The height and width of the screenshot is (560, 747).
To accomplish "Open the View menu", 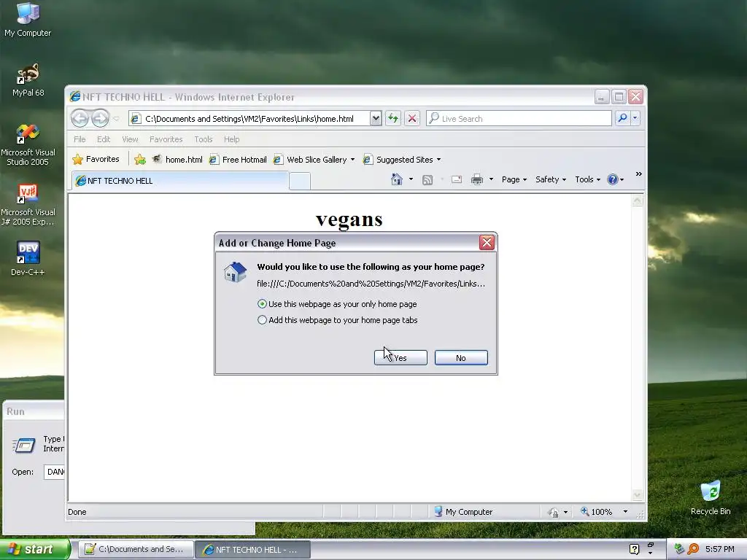I will (x=130, y=139).
